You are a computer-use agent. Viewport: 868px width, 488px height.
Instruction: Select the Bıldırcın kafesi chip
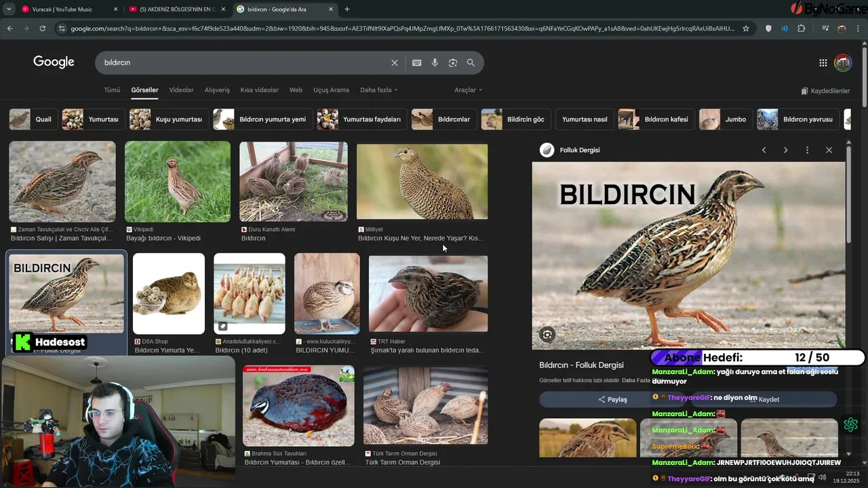[656, 119]
